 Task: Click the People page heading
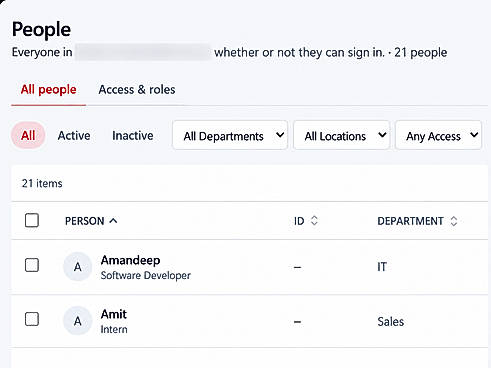41,29
